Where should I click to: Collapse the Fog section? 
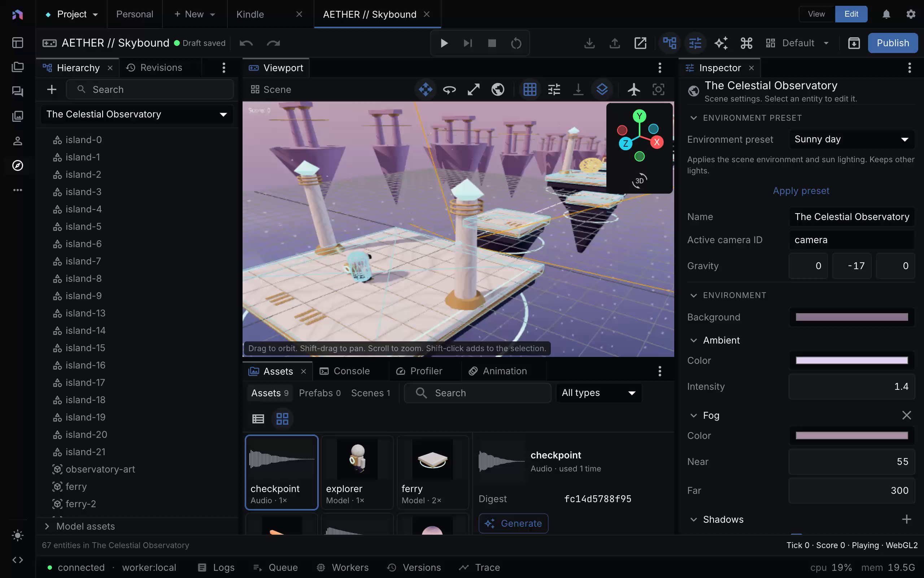click(694, 415)
